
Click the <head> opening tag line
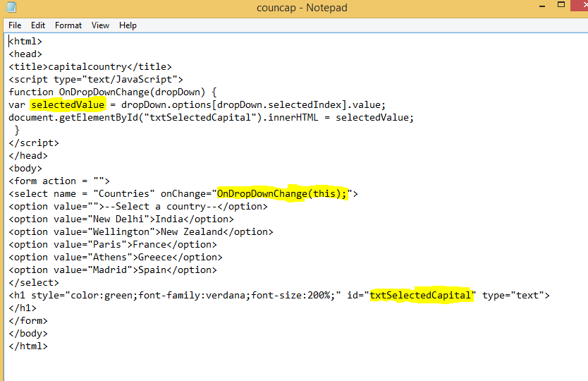point(25,54)
